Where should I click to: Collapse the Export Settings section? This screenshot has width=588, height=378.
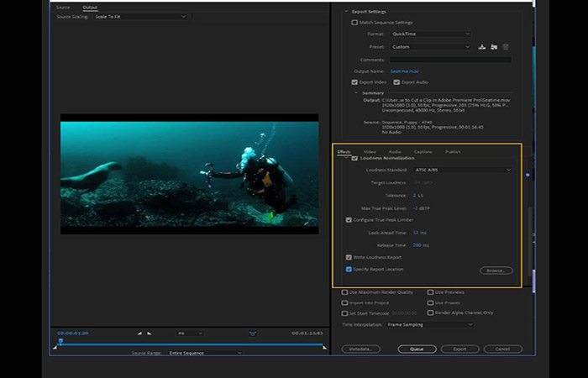346,12
